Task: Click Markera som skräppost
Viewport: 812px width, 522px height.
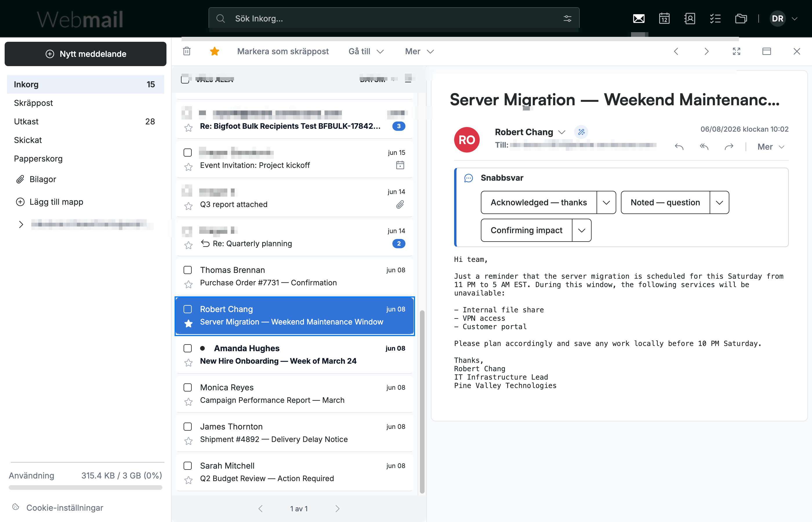Action: tap(283, 51)
